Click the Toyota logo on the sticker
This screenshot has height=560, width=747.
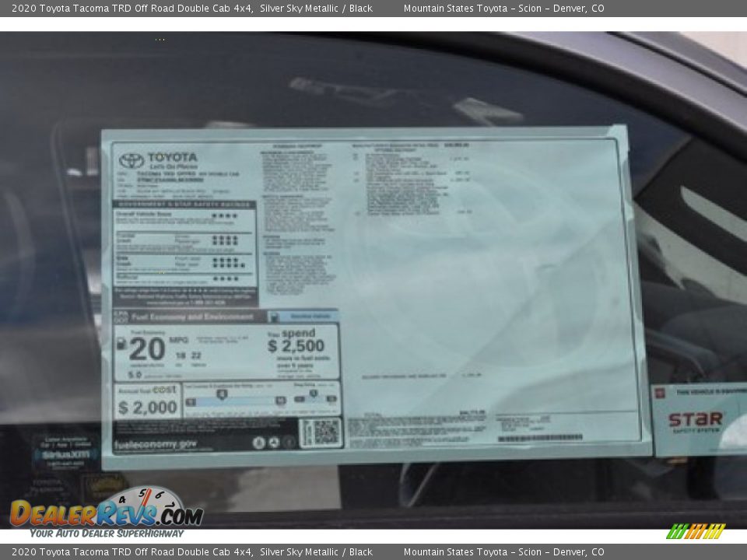pos(132,161)
